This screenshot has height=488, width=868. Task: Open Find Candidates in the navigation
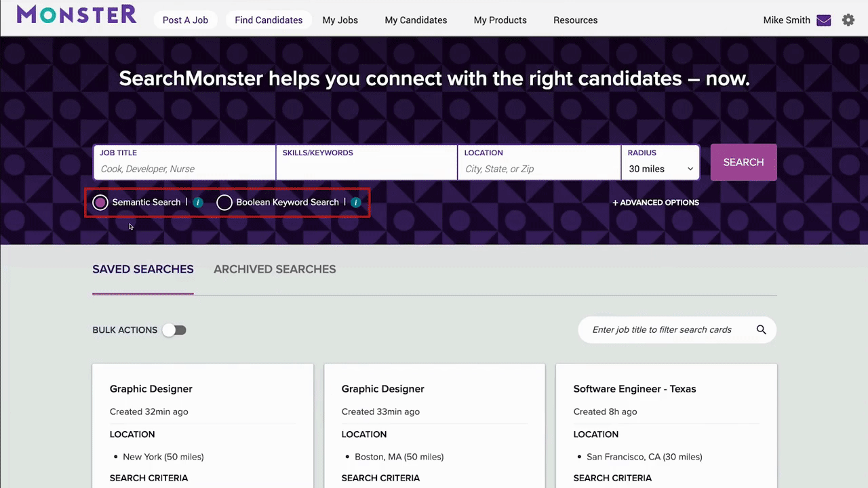(269, 20)
